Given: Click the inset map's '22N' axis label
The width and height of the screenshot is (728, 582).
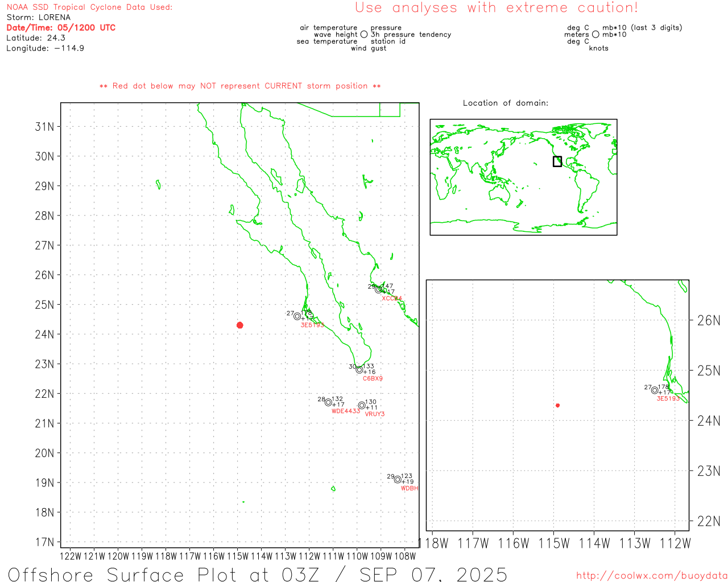Looking at the screenshot, I should (709, 521).
